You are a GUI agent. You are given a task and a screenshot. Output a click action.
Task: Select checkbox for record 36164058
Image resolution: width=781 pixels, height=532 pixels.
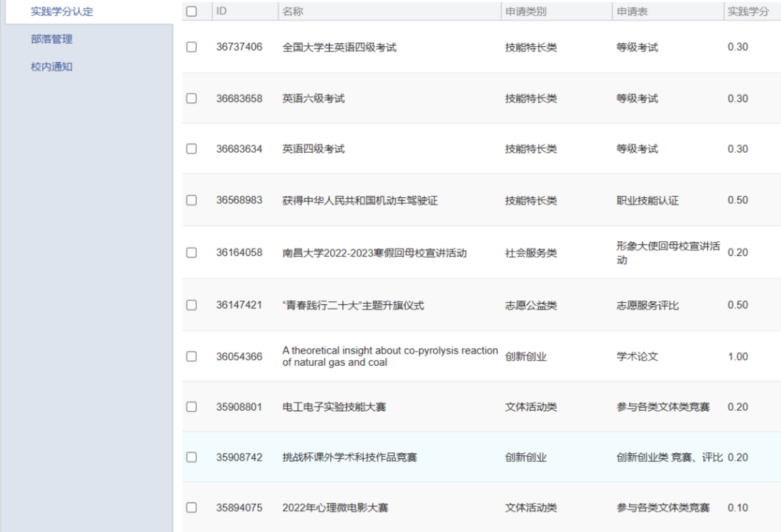click(x=191, y=253)
